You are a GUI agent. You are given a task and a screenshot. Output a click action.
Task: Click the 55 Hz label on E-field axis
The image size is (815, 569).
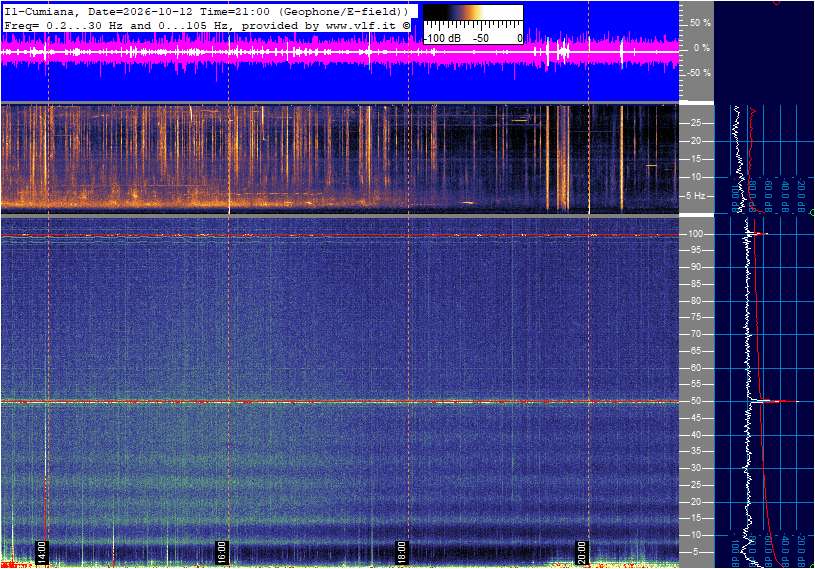tap(696, 384)
